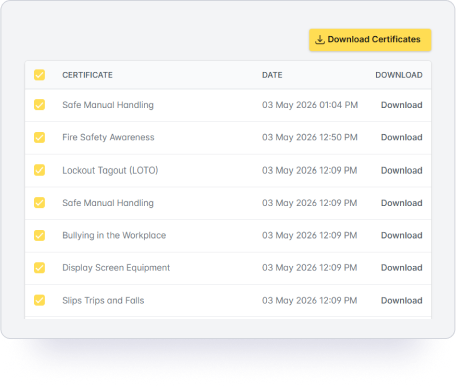Uncheck the Bullying in the Workplace checkbox
Viewport: 456px width, 388px height.
tap(39, 235)
